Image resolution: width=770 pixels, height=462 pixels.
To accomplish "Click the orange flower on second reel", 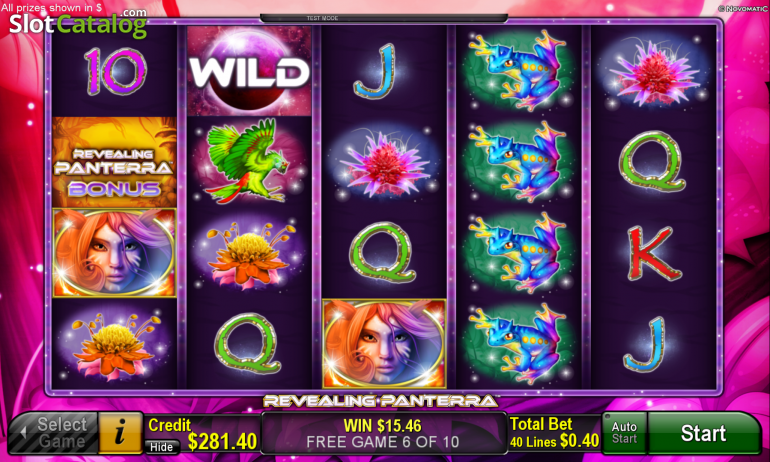I will point(249,254).
